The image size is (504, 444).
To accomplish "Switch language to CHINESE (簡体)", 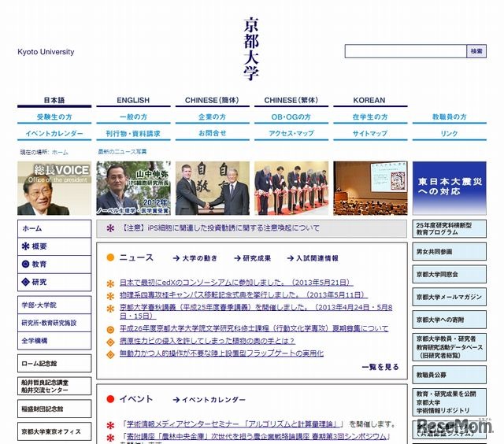I will click(212, 100).
